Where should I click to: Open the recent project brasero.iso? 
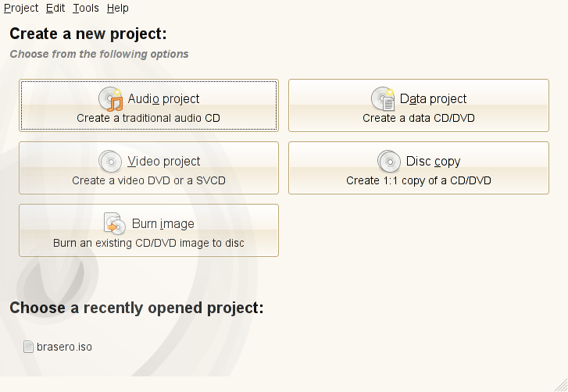(64, 347)
